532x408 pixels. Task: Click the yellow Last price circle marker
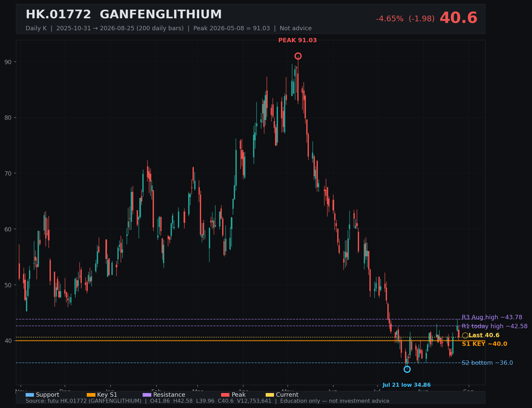pyautogui.click(x=465, y=336)
